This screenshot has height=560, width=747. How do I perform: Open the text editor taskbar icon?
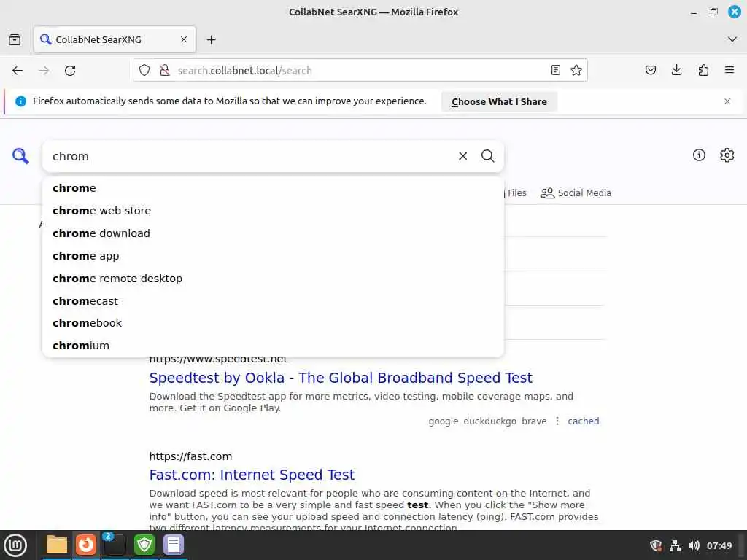click(x=174, y=545)
